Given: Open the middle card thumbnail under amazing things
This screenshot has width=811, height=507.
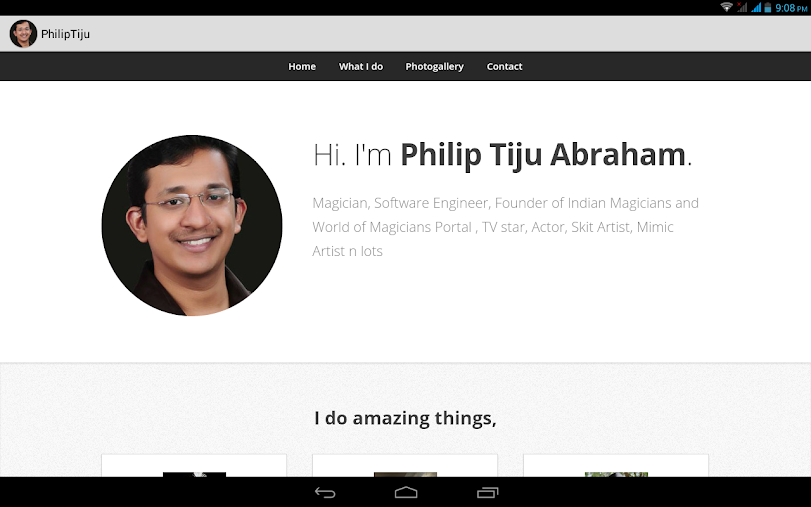Looking at the screenshot, I should point(406,474).
